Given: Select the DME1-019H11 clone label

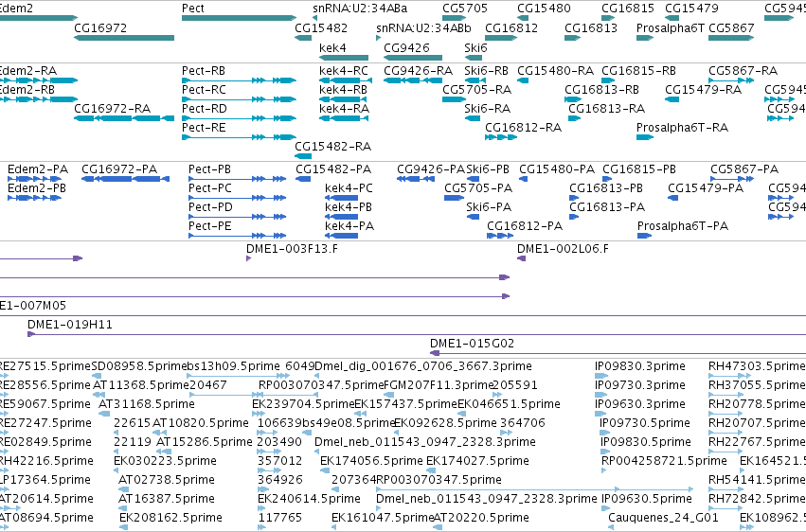Looking at the screenshot, I should 70,324.
